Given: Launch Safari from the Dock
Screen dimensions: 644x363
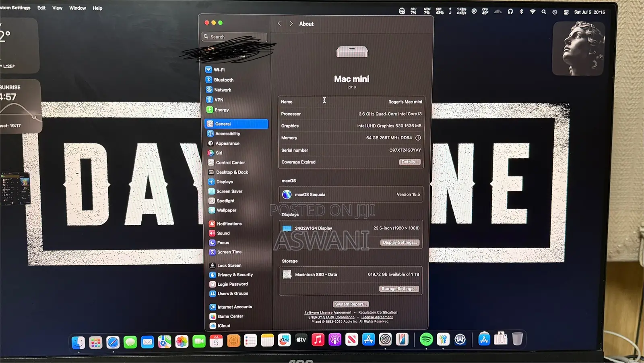Looking at the screenshot, I should (113, 342).
